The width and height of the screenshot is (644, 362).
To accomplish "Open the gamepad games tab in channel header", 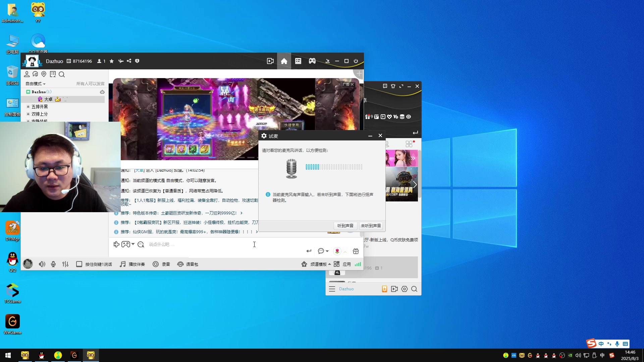I will point(312,61).
